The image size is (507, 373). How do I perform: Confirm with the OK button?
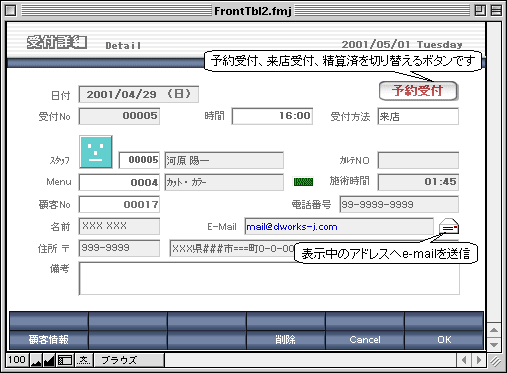444,340
